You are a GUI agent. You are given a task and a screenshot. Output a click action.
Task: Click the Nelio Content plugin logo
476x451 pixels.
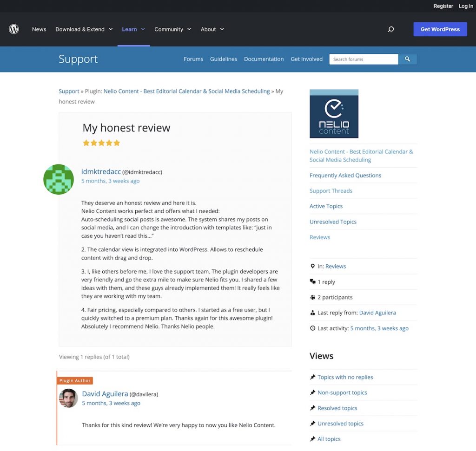point(334,114)
